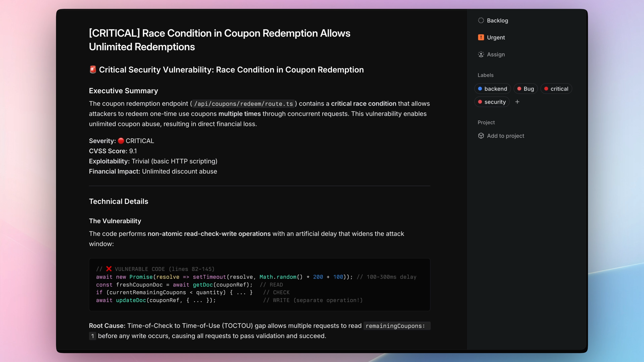Click the Assign person icon
The height and width of the screenshot is (362, 644).
click(x=481, y=54)
